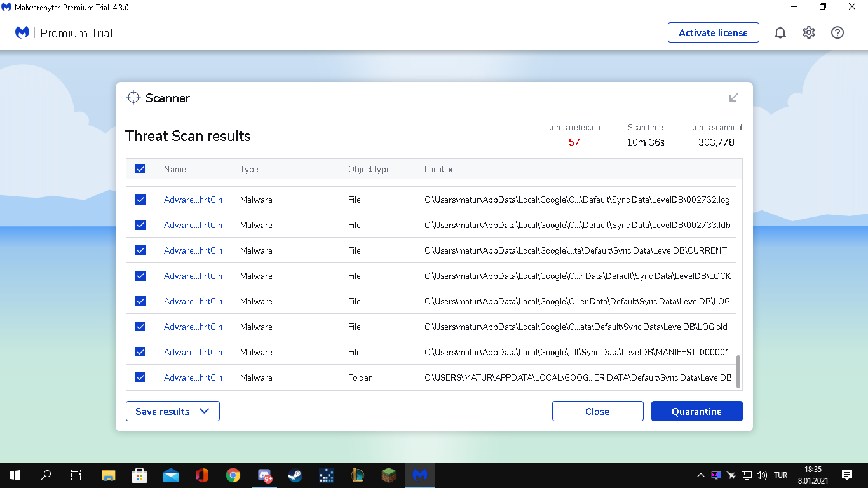Switch the TUR keyboard language indicator
868x488 pixels.
coord(781,475)
